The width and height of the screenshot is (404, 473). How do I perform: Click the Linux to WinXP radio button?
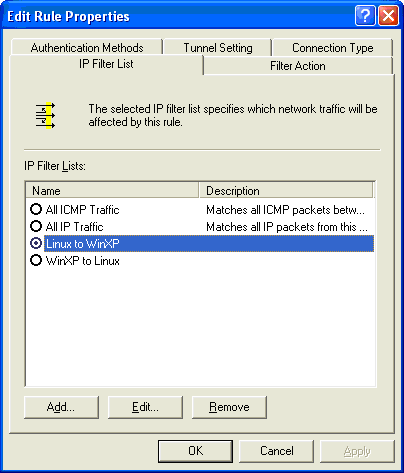36,243
